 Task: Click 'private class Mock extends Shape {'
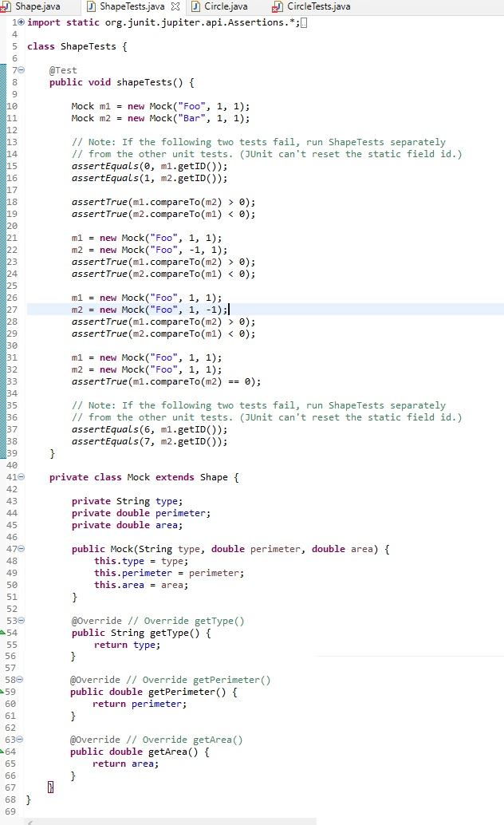point(144,477)
